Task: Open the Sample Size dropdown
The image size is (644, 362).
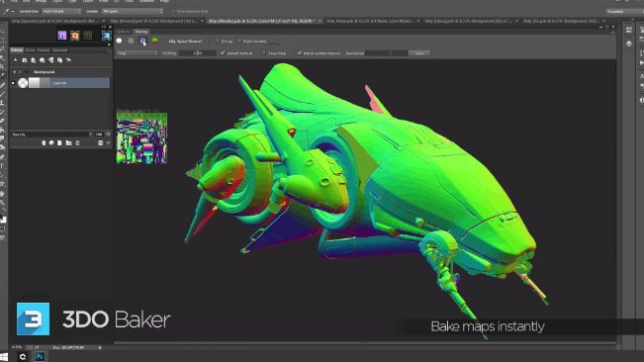Action: click(61, 12)
